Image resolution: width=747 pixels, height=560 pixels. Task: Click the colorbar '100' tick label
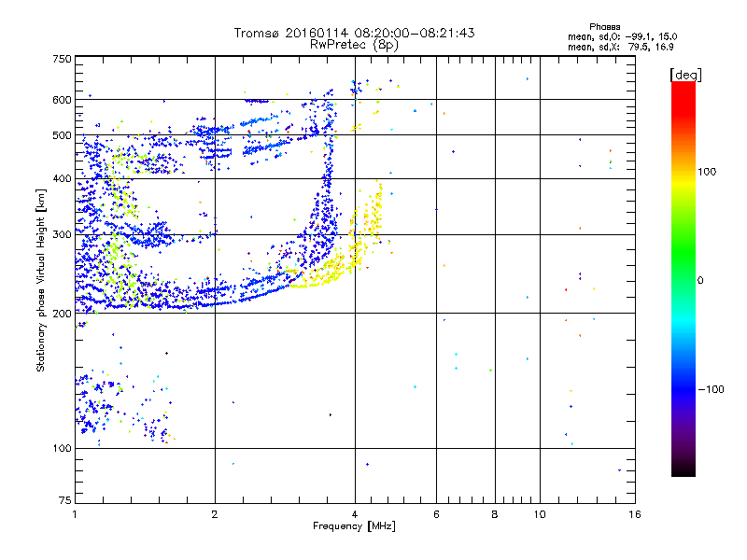[x=707, y=172]
